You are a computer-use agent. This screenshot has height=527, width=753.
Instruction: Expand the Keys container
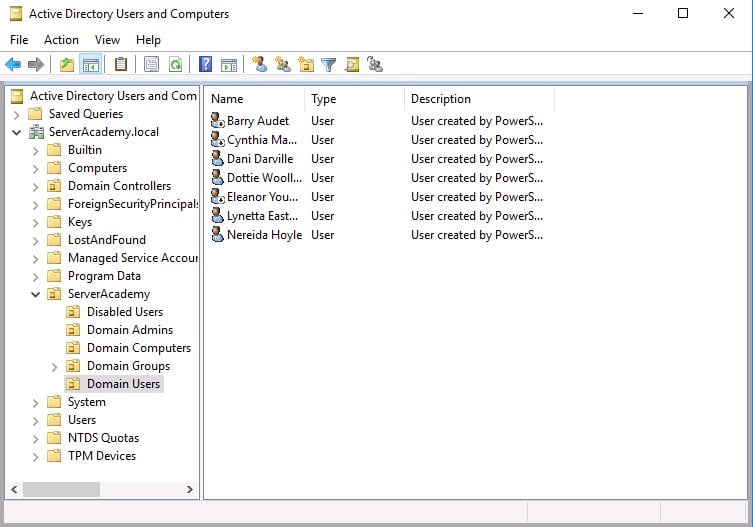35,223
